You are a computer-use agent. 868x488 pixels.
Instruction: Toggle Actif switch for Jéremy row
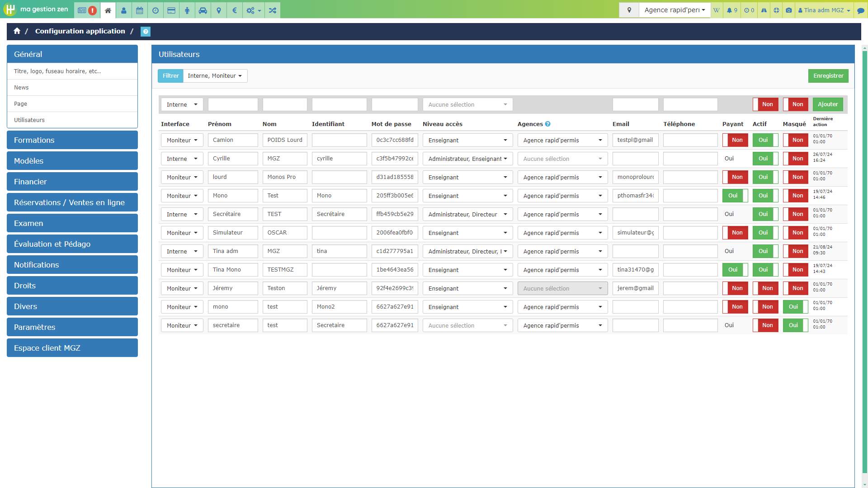[765, 288]
